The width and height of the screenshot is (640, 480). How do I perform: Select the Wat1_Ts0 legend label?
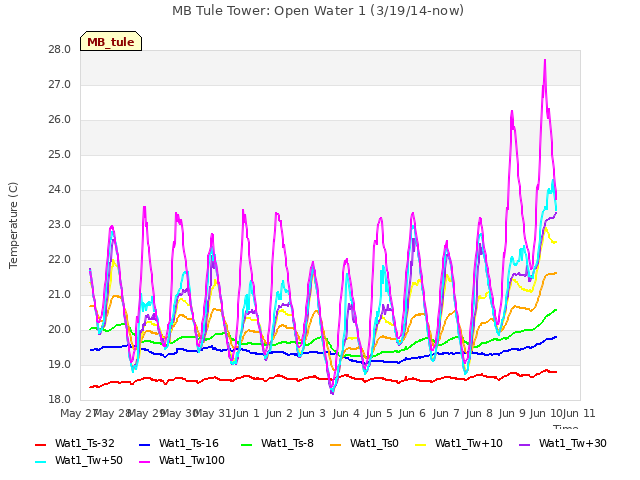click(x=374, y=444)
